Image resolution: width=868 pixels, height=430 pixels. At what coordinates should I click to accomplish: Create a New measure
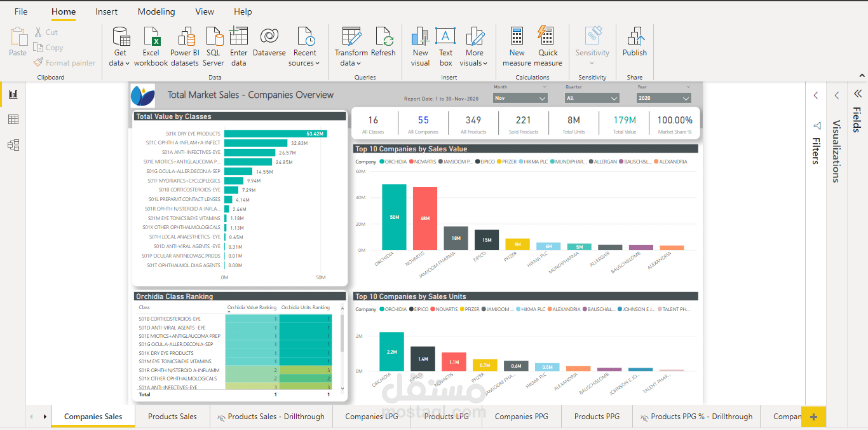coord(517,47)
